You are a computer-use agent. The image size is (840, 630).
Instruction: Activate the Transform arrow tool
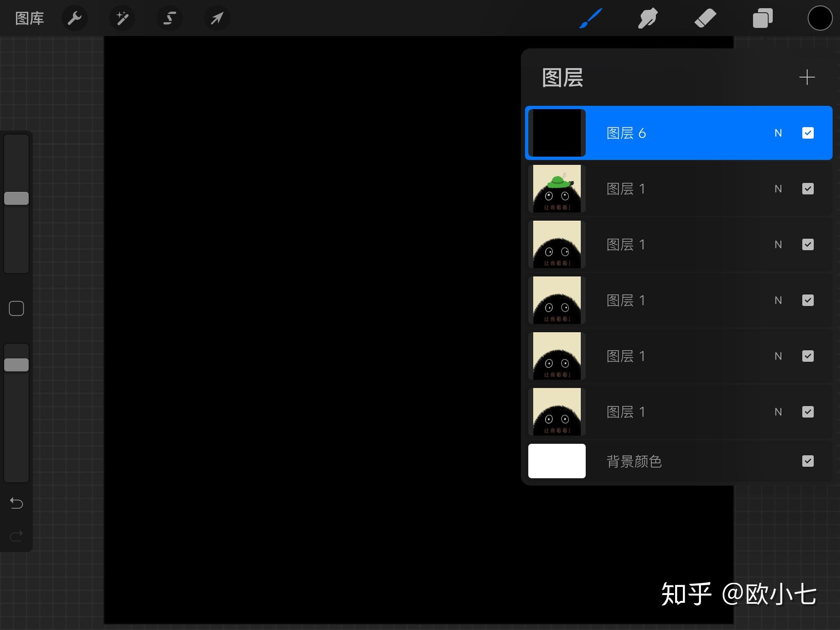[217, 18]
